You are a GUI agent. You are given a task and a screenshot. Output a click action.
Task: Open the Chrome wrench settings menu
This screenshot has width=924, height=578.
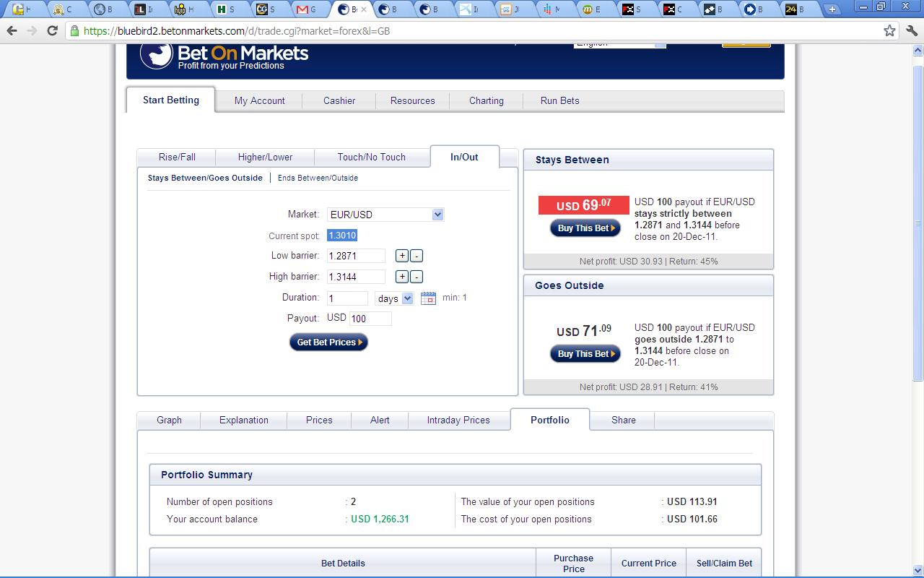[911, 31]
